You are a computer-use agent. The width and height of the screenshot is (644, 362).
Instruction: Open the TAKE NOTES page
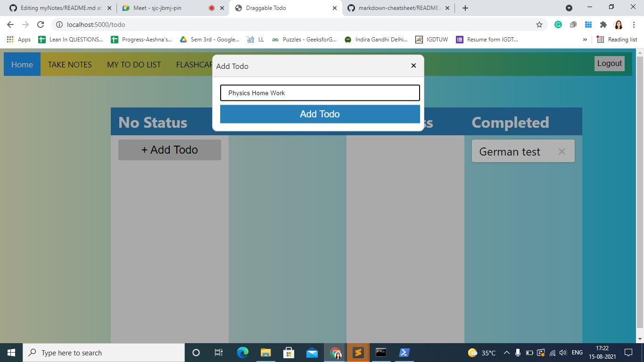[x=70, y=65]
